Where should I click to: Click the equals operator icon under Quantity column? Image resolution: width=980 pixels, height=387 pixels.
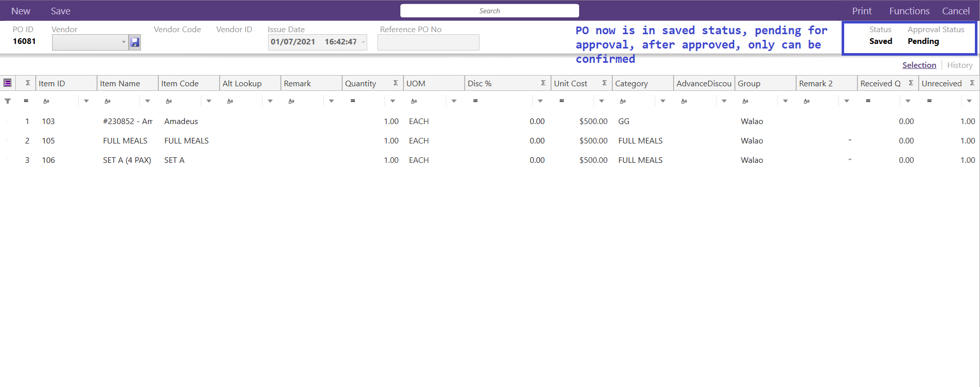pos(353,101)
